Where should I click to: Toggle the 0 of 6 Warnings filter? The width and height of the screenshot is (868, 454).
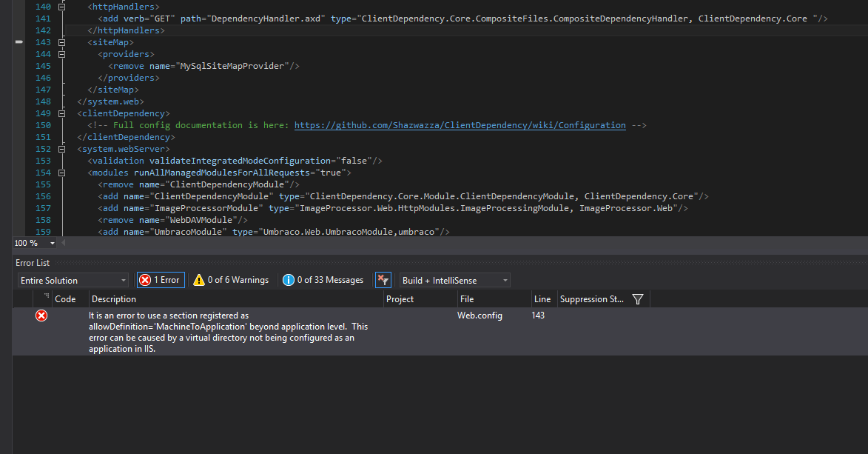tap(231, 280)
